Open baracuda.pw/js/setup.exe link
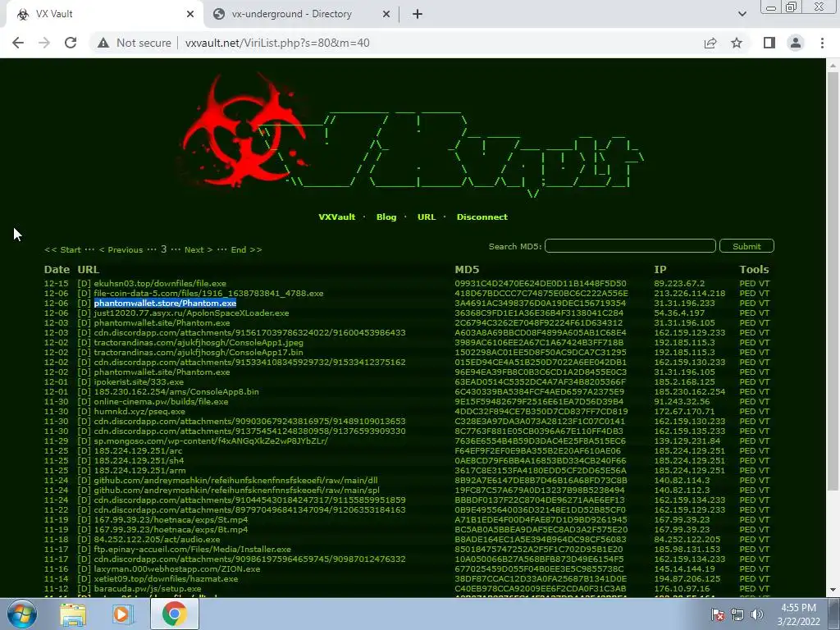840x630 pixels. click(148, 589)
